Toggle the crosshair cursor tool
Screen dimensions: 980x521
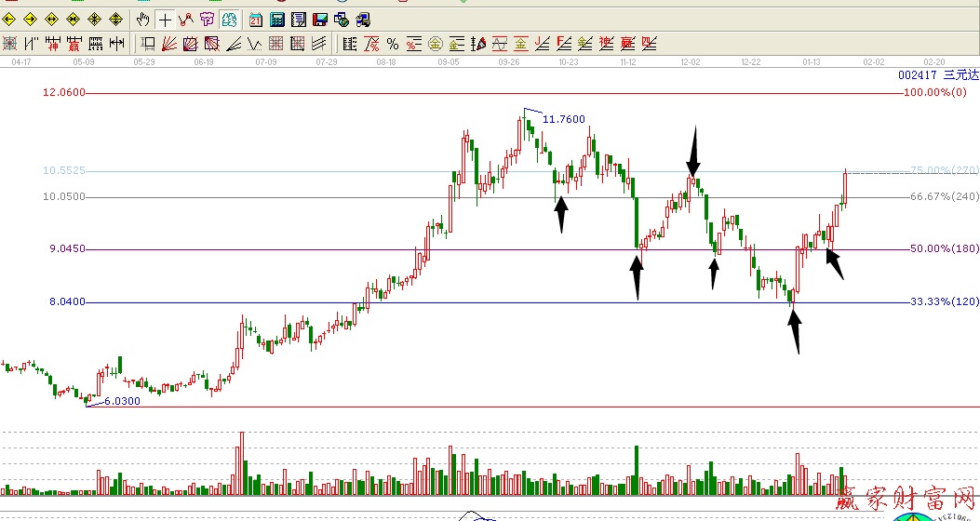click(165, 19)
